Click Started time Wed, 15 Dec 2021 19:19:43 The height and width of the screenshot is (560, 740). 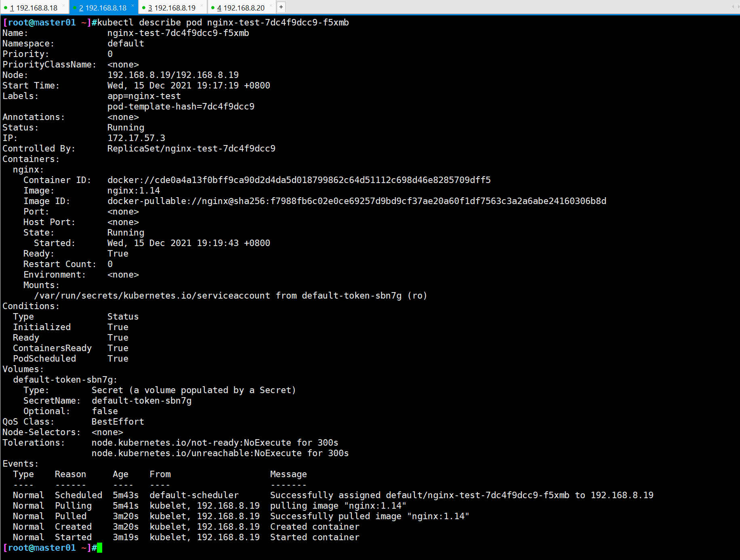pos(189,243)
